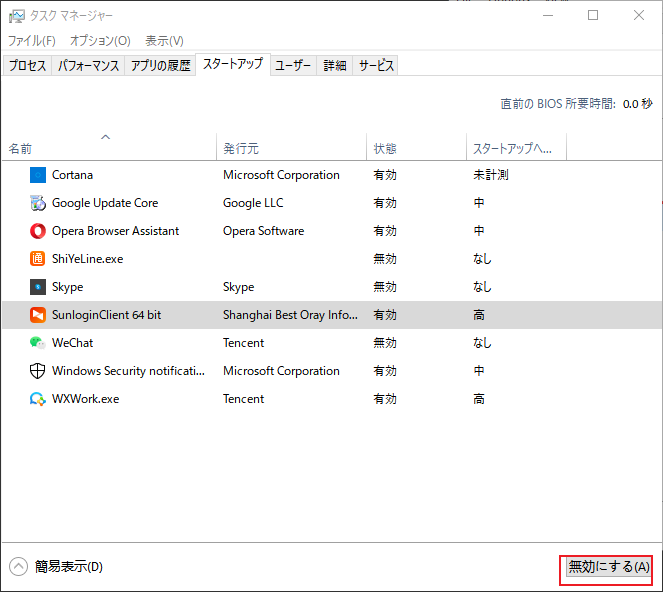663x592 pixels.
Task: Click the 無効 status of WeChat
Action: [385, 343]
